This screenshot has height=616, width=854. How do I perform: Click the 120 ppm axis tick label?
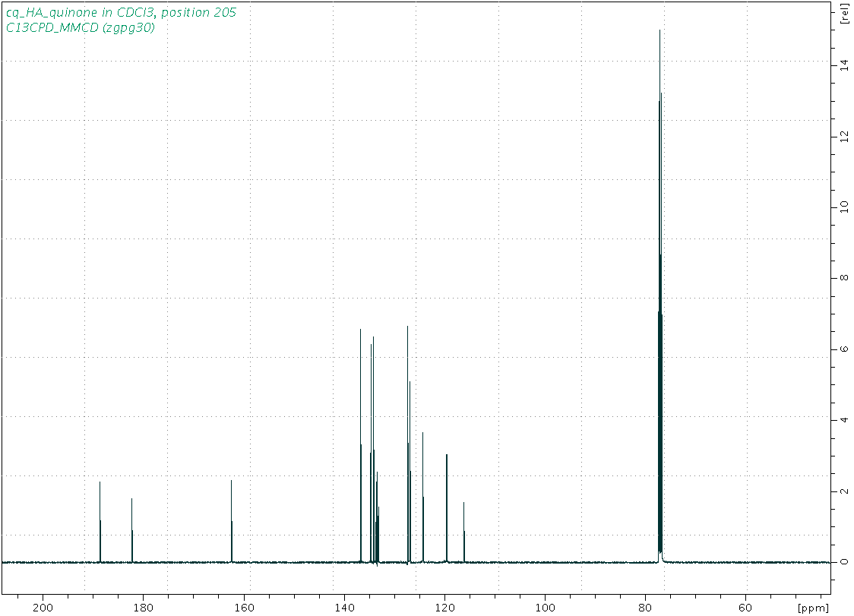click(445, 607)
